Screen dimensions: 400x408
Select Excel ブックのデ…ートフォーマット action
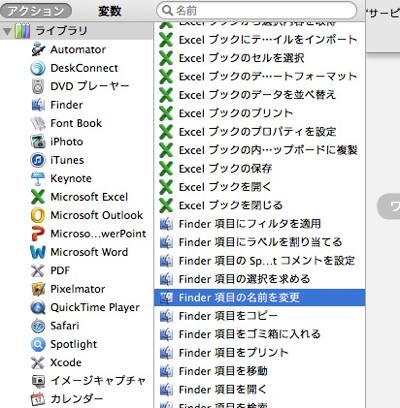[260, 77]
